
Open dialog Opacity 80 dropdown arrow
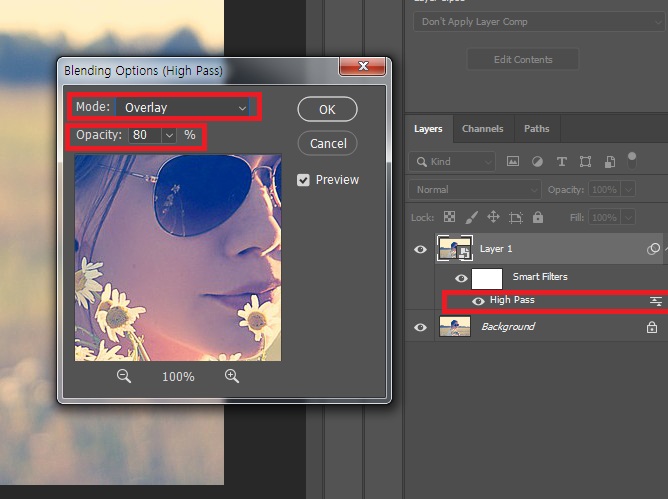click(169, 136)
